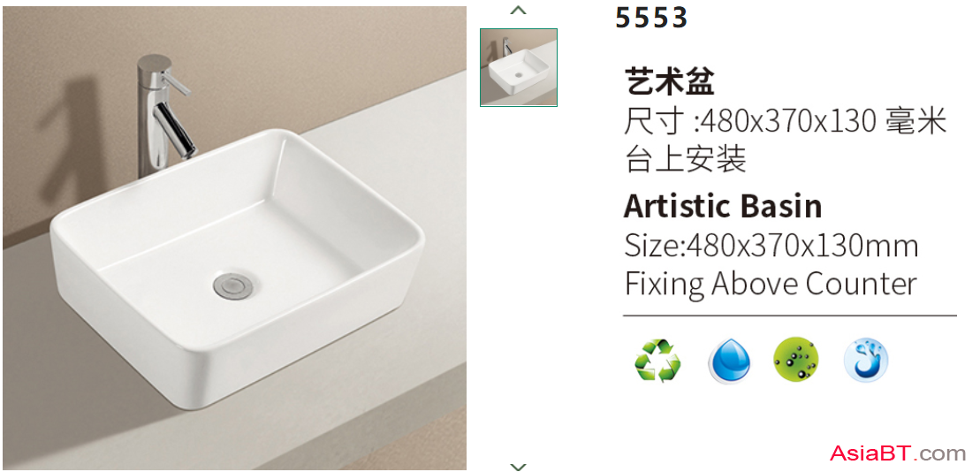Click the 台上安装 text
This screenshot has height=472, width=980.
click(x=686, y=159)
